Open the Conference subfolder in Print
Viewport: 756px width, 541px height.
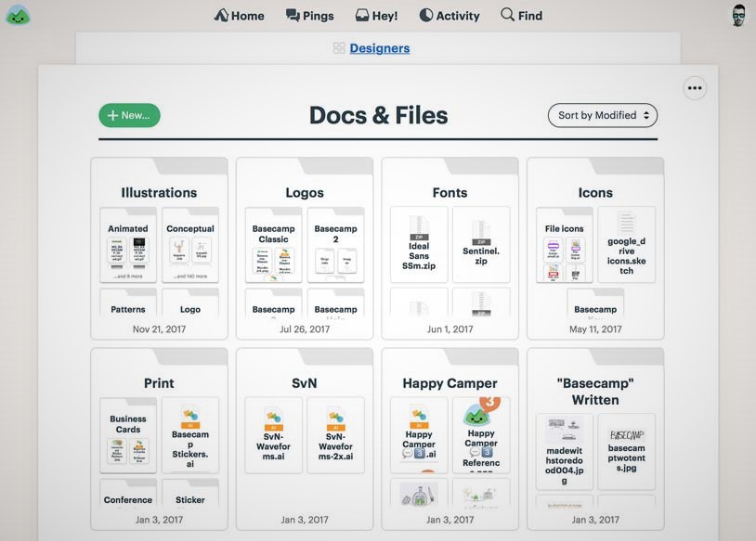point(128,495)
